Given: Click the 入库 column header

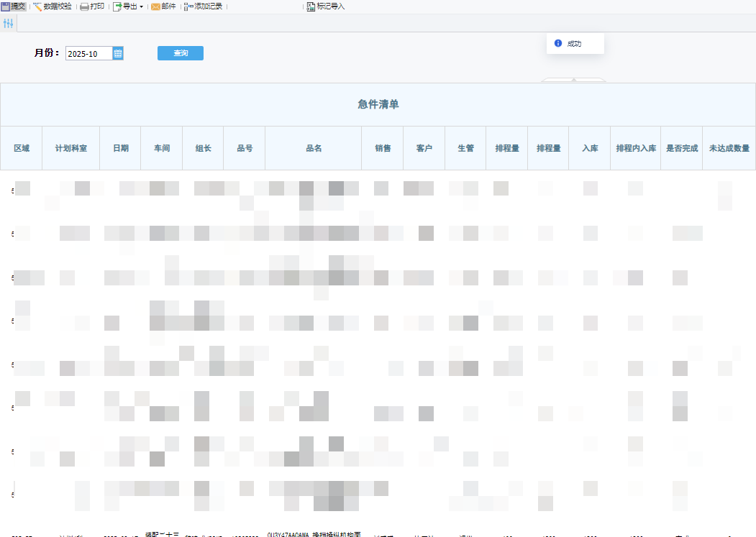Looking at the screenshot, I should (x=590, y=149).
